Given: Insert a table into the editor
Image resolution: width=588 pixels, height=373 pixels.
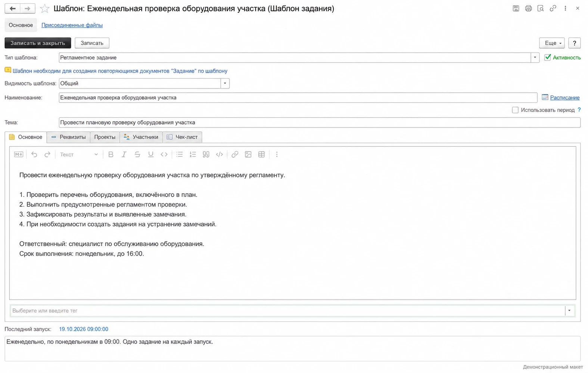Looking at the screenshot, I should point(262,155).
